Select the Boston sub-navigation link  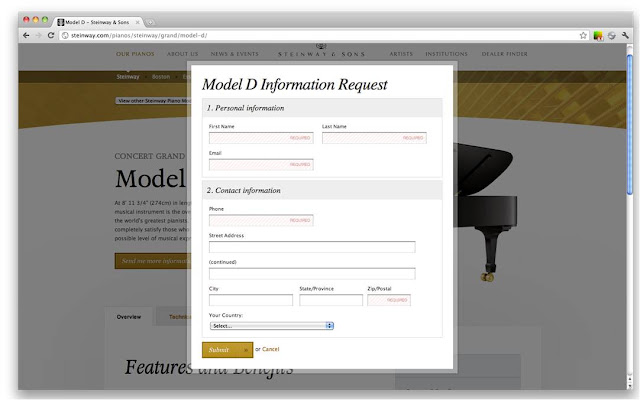(x=161, y=77)
